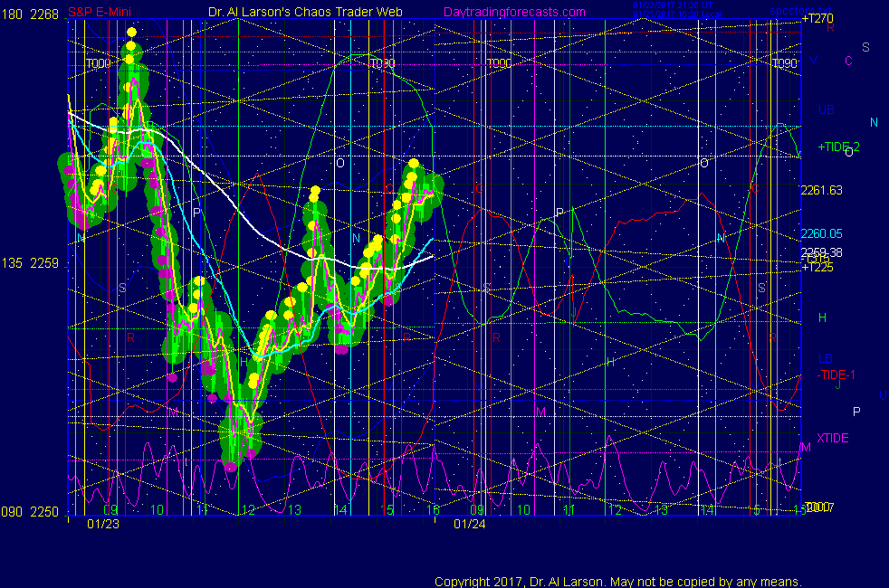
Task: Click hour "09" of the 01/23 session
Action: click(x=110, y=510)
